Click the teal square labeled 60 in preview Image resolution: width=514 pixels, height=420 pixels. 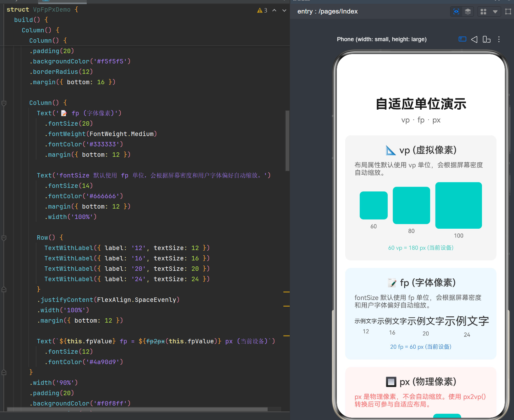pyautogui.click(x=374, y=205)
